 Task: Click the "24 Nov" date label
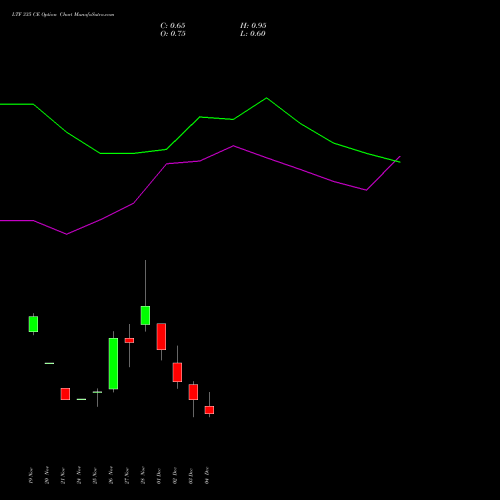pyautogui.click(x=79, y=476)
